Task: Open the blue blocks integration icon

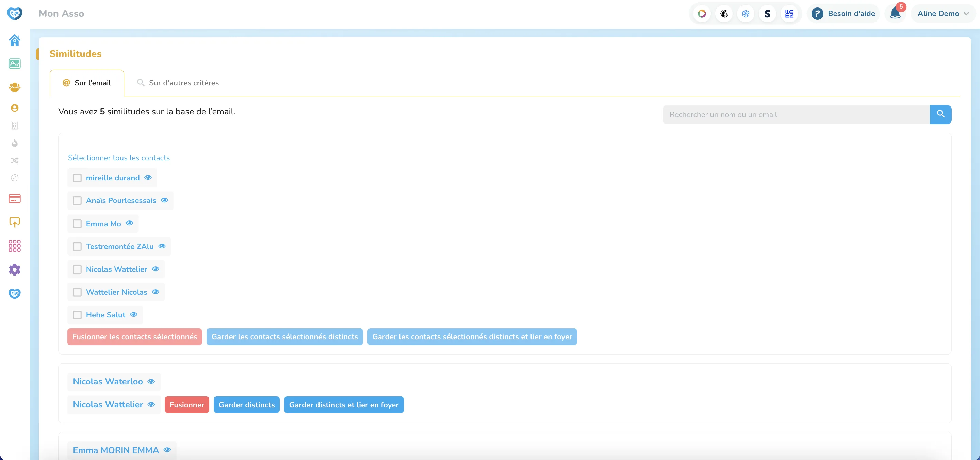Action: click(x=789, y=14)
